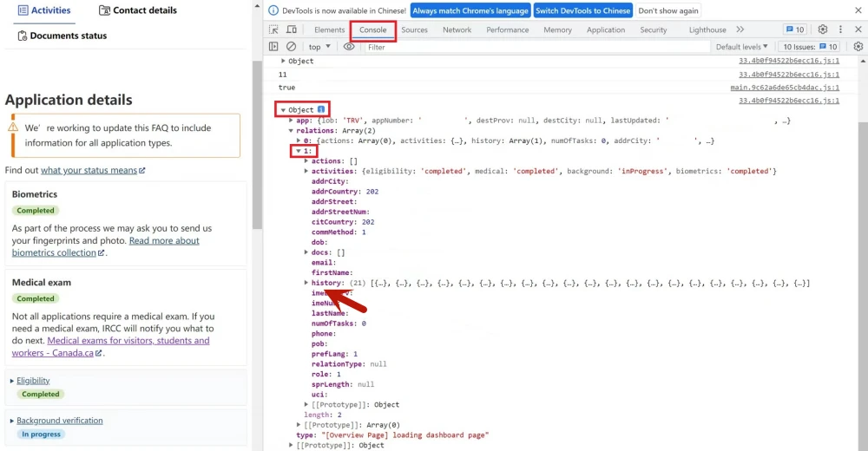Viewport: 868px width, 451px height.
Task: Click Don't show again button
Action: (x=668, y=10)
